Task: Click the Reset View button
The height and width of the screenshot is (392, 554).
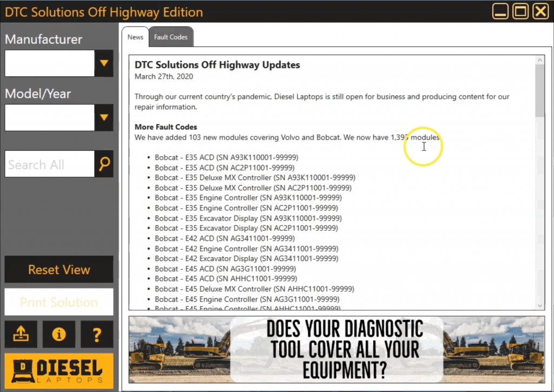Action: pos(59,269)
